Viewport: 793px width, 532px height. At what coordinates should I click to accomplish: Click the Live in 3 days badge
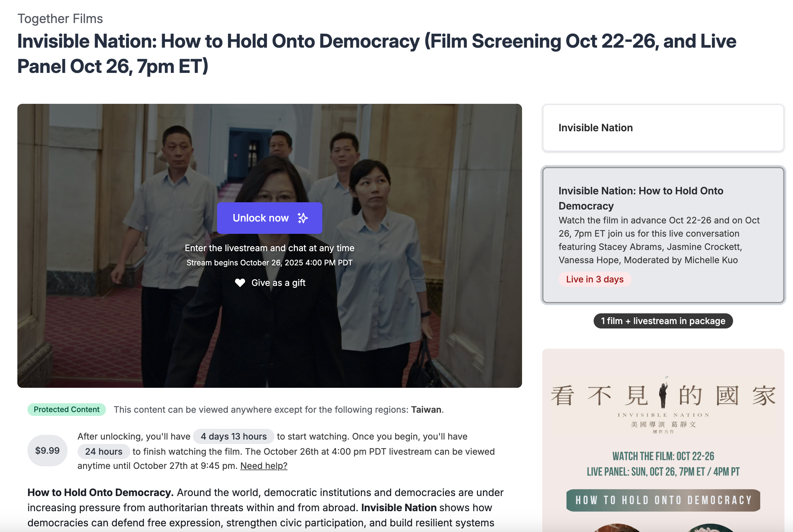(x=595, y=279)
